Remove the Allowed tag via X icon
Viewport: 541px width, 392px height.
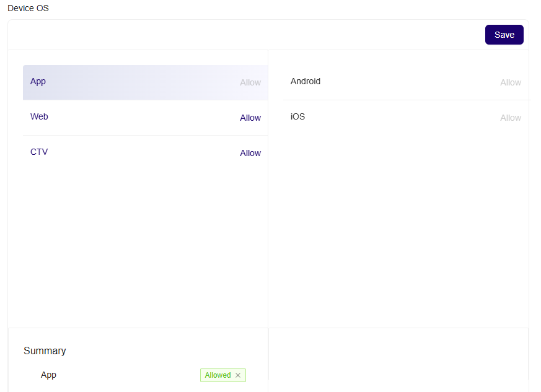tap(238, 375)
